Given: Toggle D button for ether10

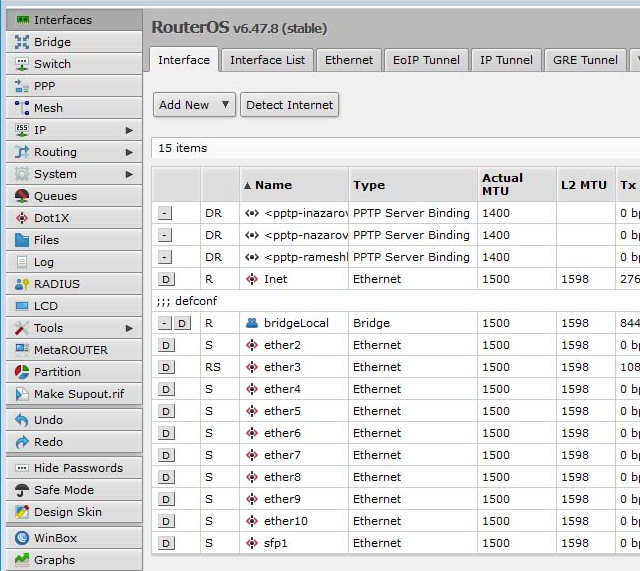Looking at the screenshot, I should (166, 522).
